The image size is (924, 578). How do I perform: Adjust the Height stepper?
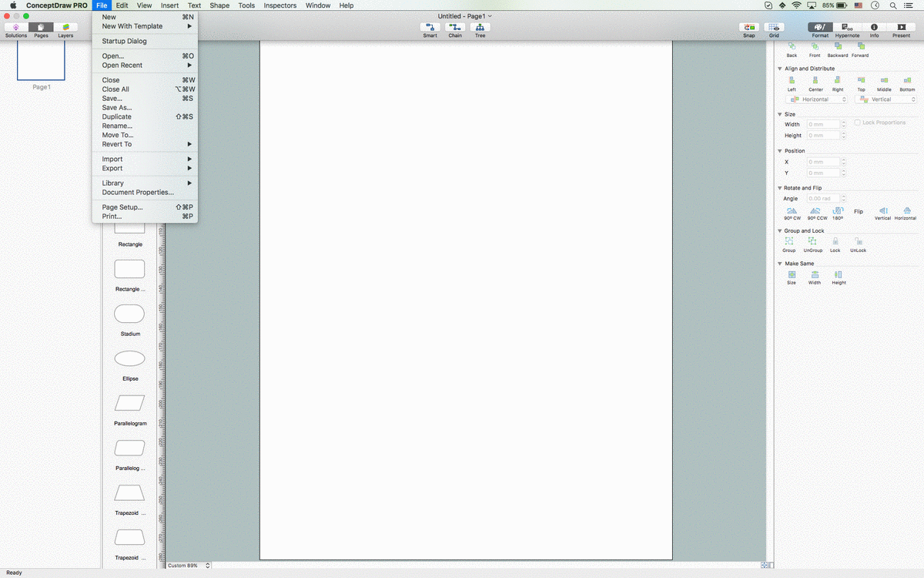coord(844,136)
